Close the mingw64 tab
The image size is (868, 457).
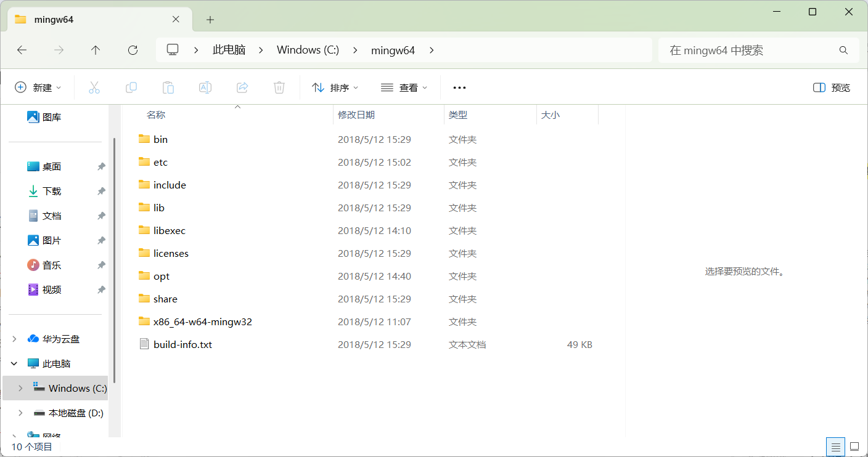(x=176, y=19)
